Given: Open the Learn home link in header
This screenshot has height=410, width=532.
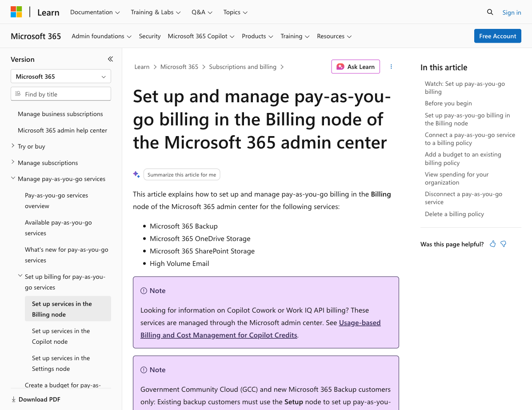Looking at the screenshot, I should [48, 12].
